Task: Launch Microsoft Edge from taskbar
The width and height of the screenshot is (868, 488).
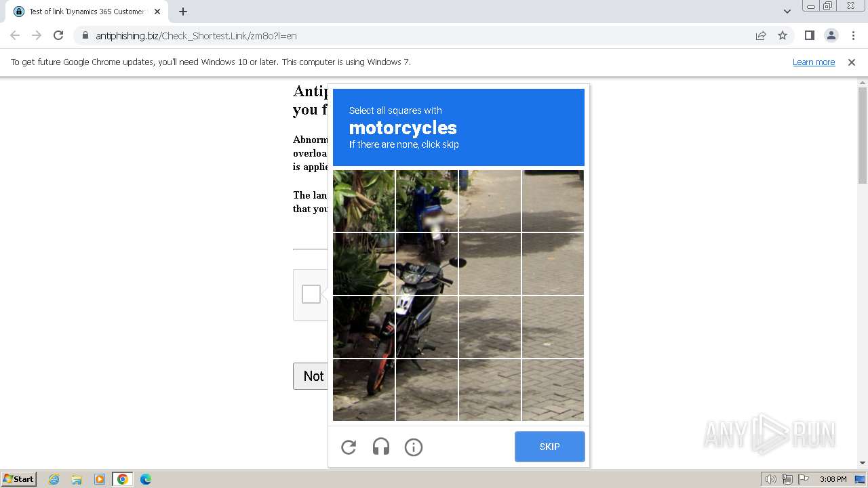Action: point(146,479)
